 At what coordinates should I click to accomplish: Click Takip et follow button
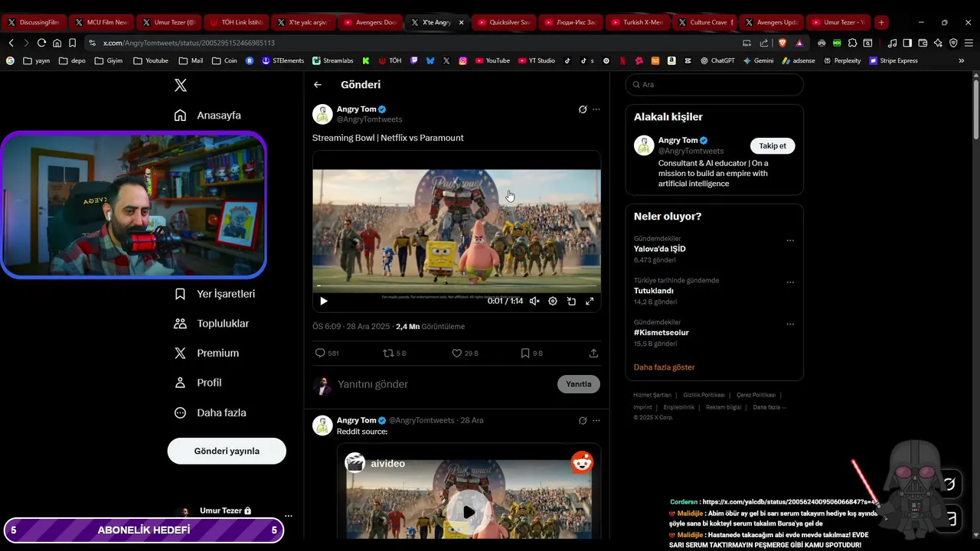(773, 145)
